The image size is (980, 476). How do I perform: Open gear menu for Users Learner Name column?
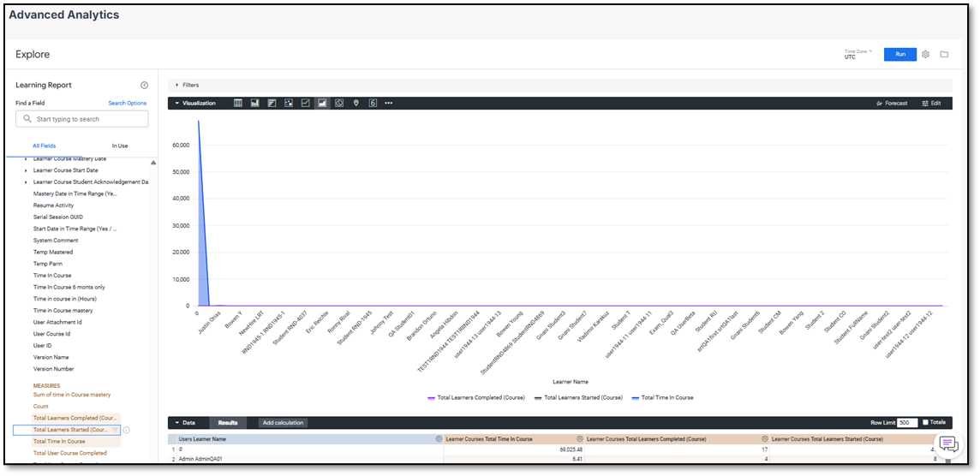point(438,439)
